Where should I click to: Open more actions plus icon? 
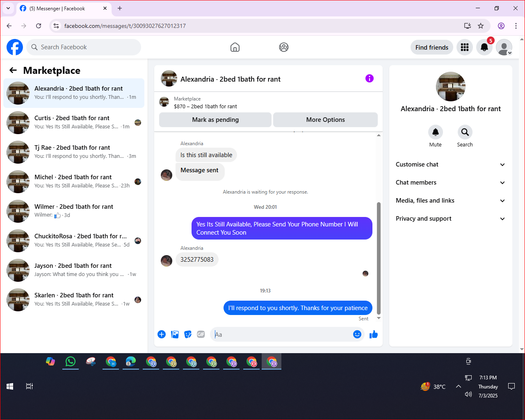coord(162,334)
